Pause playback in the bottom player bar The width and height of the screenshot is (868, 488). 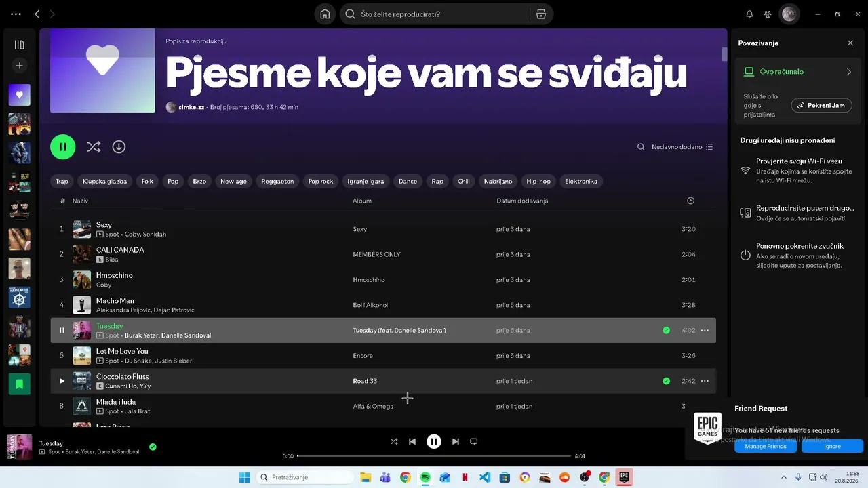tap(434, 441)
